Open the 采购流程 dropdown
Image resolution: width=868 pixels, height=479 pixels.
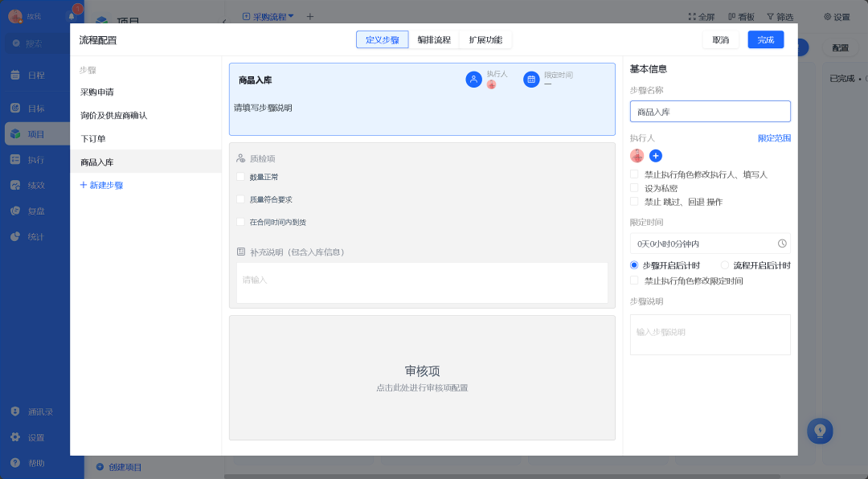click(x=271, y=15)
